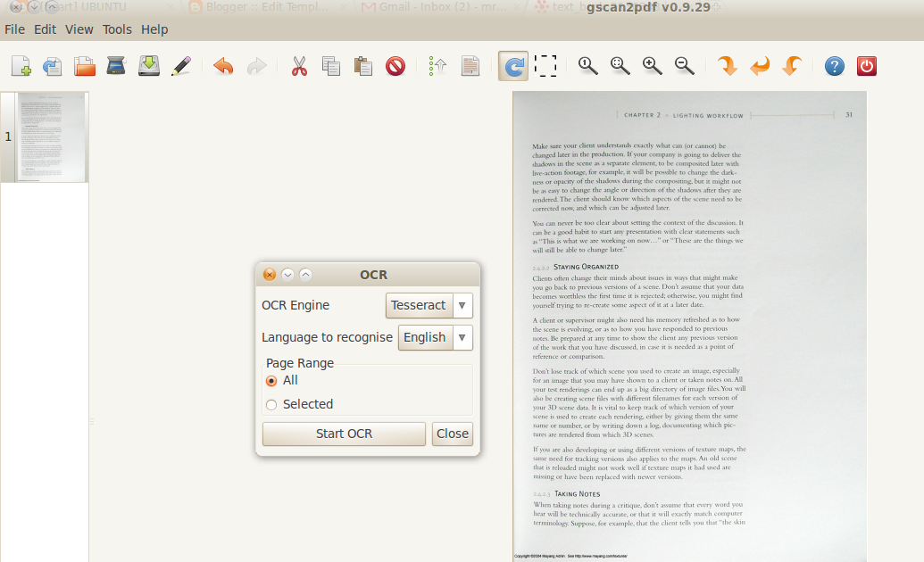This screenshot has height=562, width=924.
Task: Click the Renumber pages icon
Action: tap(437, 65)
